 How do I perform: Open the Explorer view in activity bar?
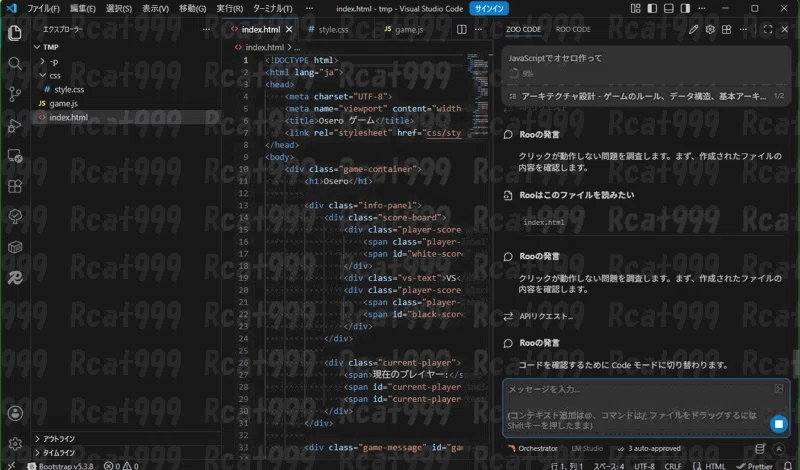click(15, 33)
